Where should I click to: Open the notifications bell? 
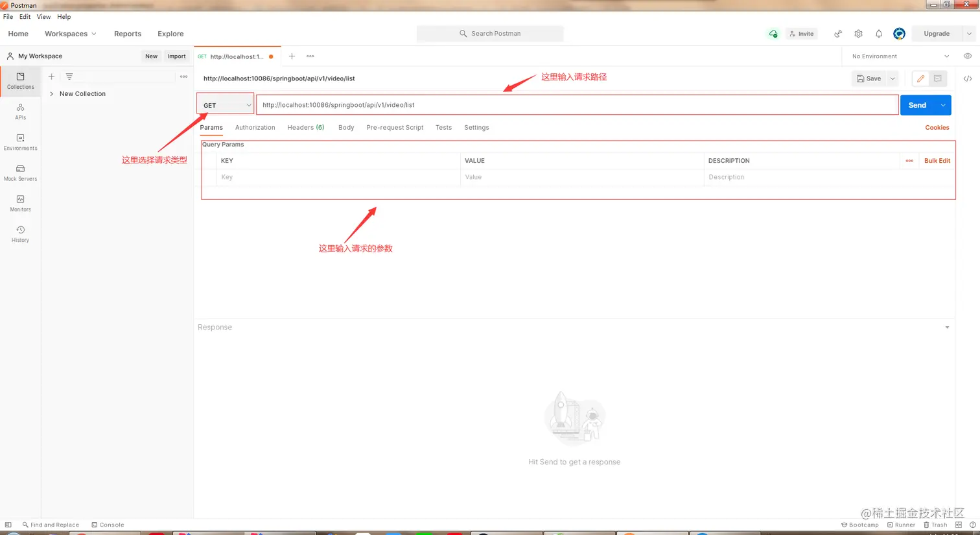coord(879,34)
